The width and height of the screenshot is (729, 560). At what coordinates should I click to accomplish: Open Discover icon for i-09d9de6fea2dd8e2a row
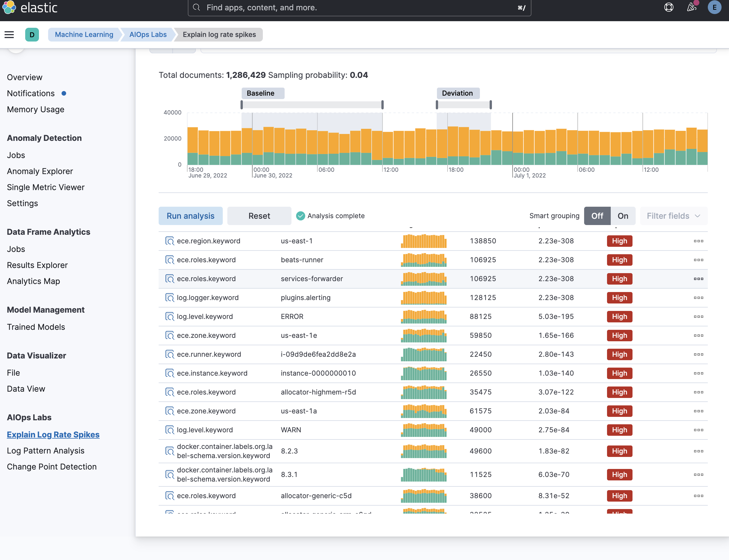tap(170, 354)
